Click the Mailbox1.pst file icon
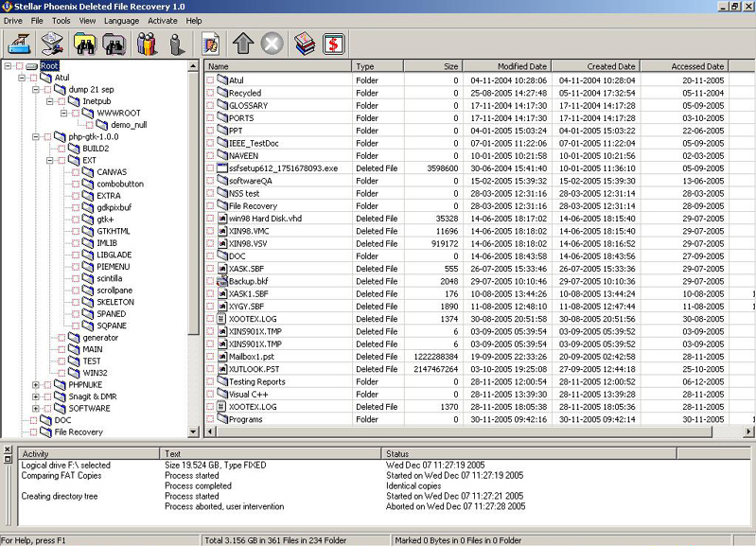This screenshot has height=546, width=756. [221, 357]
